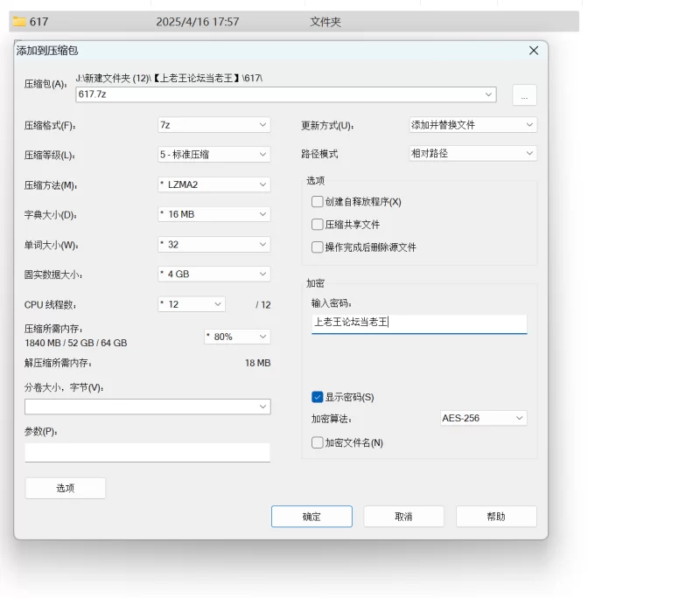
Task: Click the parameters (参数) input field
Action: 147,452
